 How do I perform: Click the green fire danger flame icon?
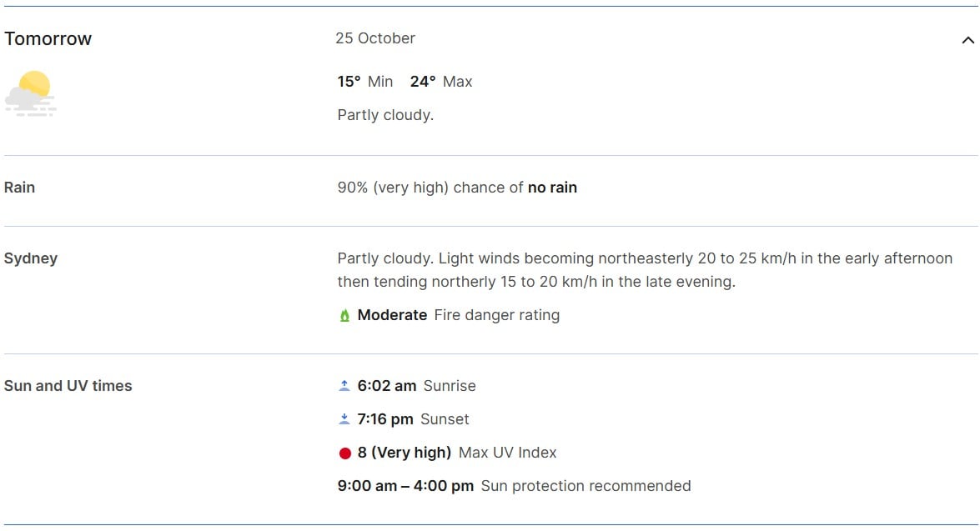pos(344,316)
